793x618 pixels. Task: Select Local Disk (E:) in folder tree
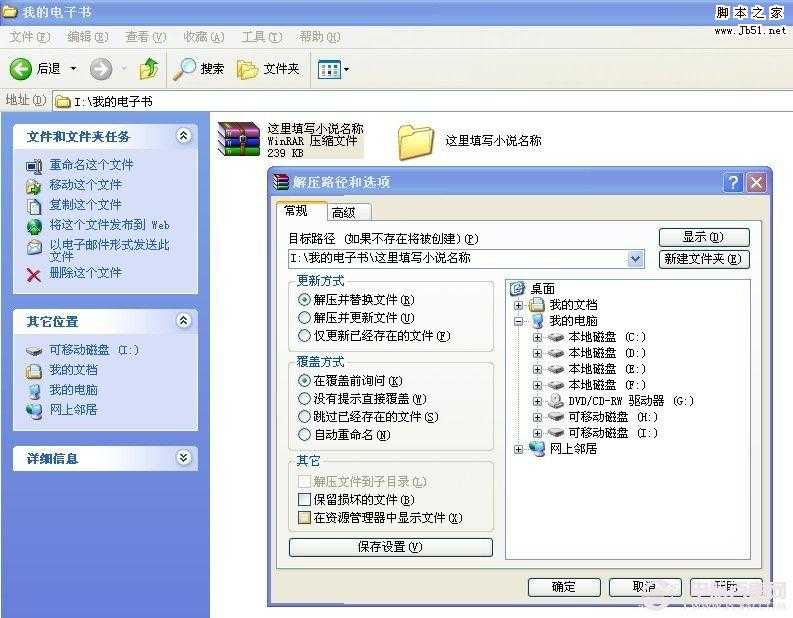click(607, 369)
